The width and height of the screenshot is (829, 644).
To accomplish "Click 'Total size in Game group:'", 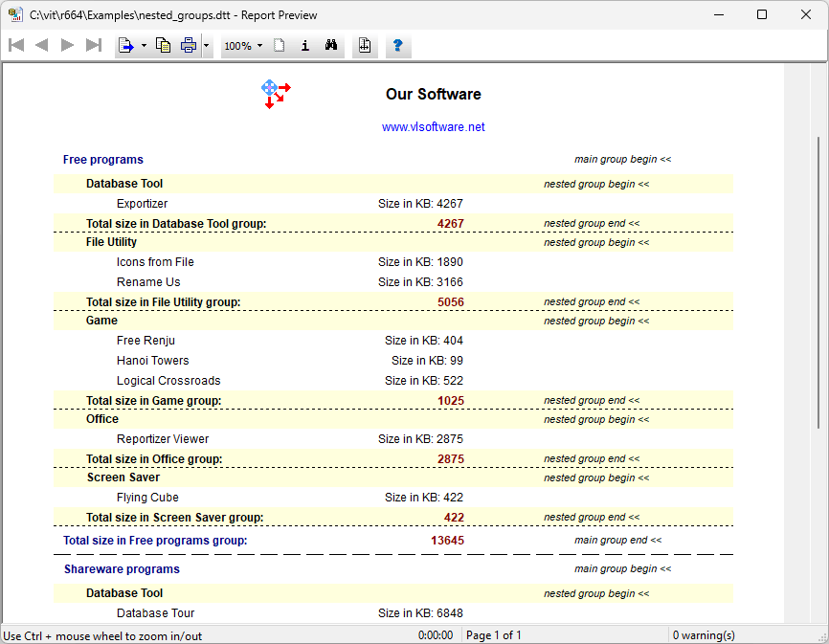I will (x=154, y=401).
